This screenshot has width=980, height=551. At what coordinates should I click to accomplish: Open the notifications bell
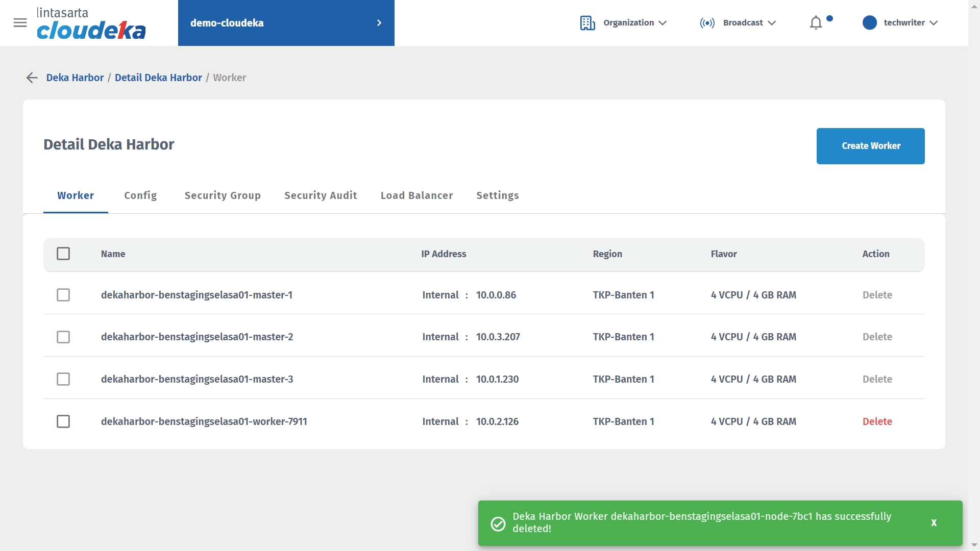[x=816, y=23]
